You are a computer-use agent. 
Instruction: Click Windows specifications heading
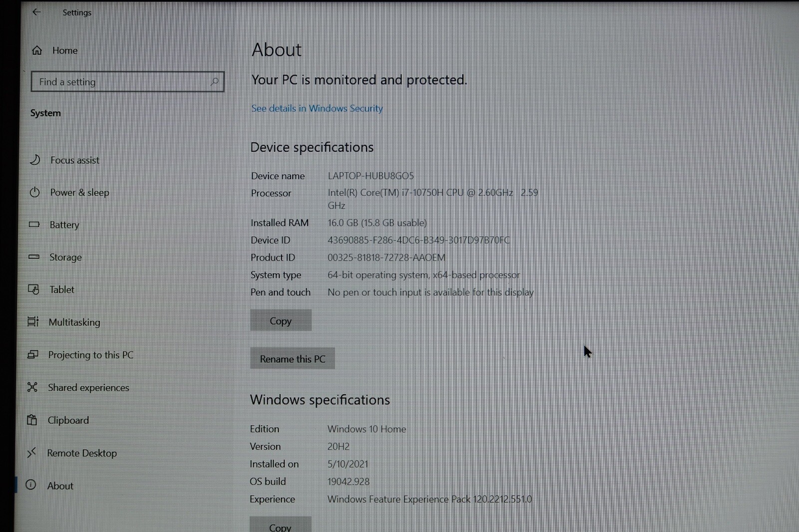pos(320,400)
